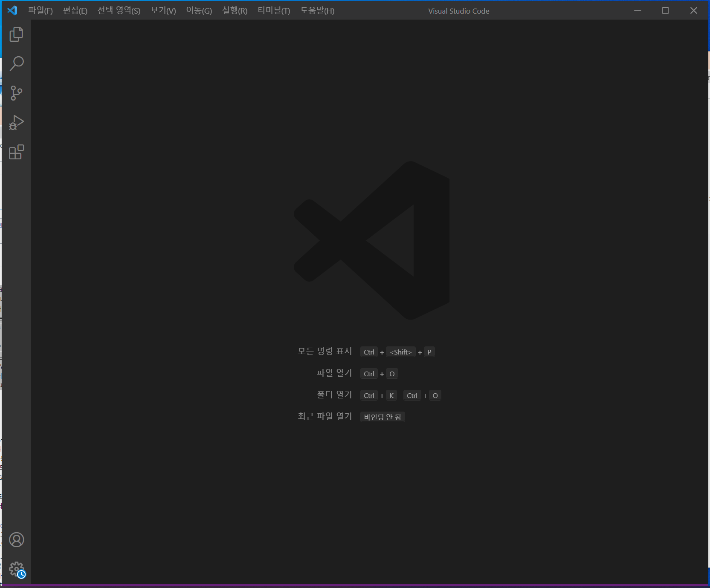Image resolution: width=710 pixels, height=588 pixels.
Task: Open the 보기(V) menu
Action: [163, 11]
